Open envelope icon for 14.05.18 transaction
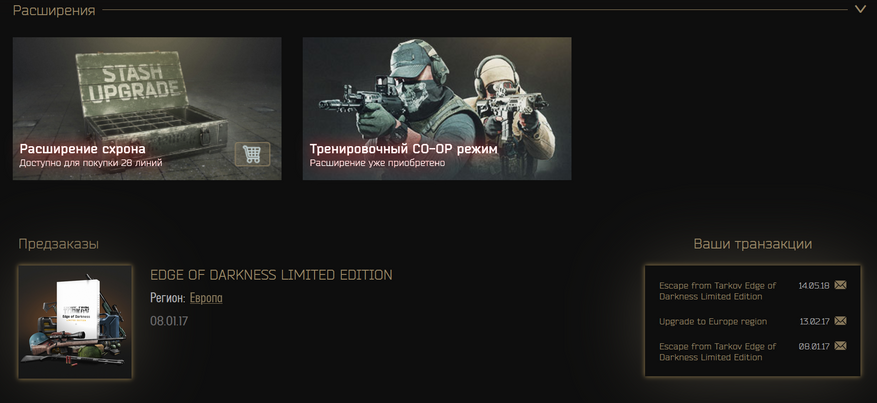The width and height of the screenshot is (877, 403). point(840,285)
